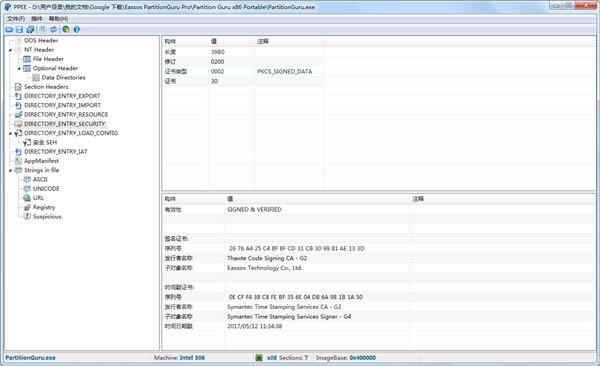Click the Section Headers page icon

[18, 87]
